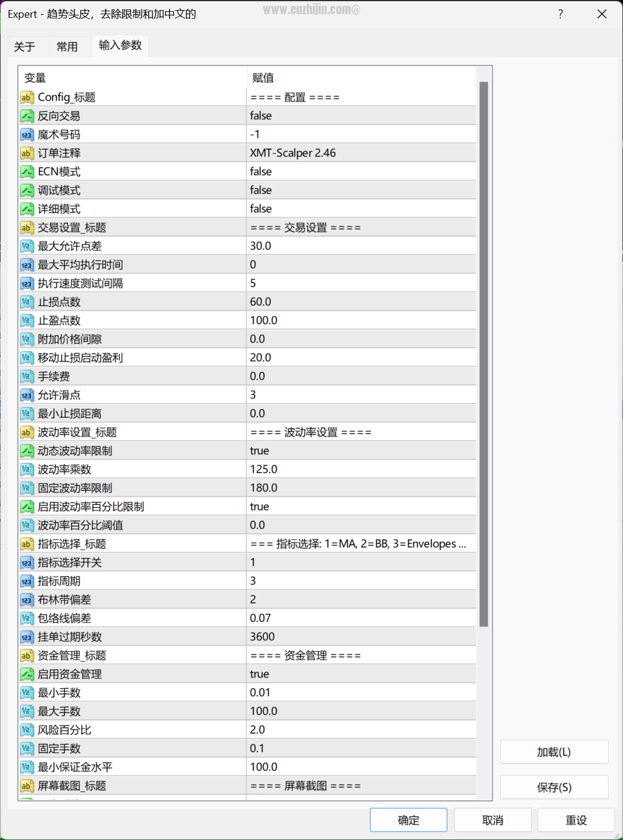
Task: Click the string icon beside 交易设置_标题
Action: tap(27, 227)
